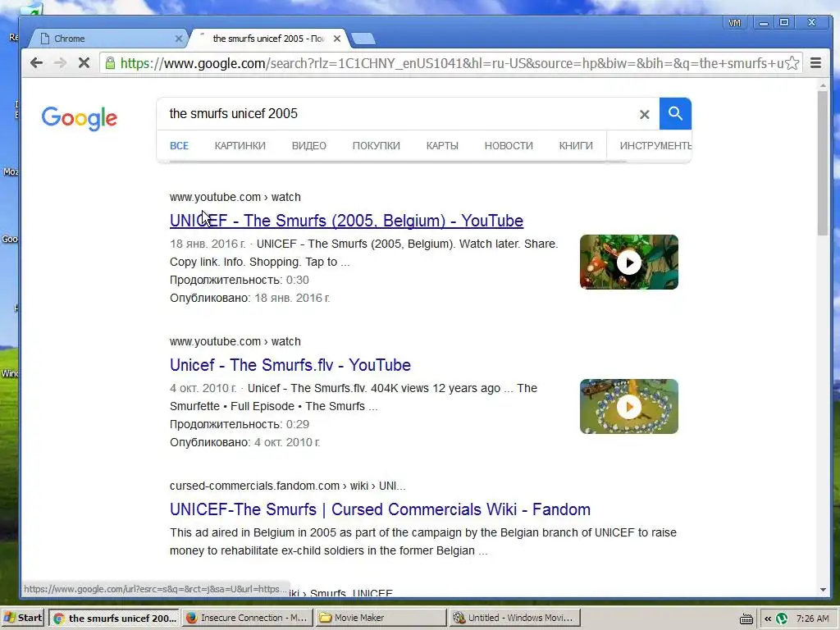Click the URL address bar
Image resolution: width=840 pixels, height=630 pixels.
[x=450, y=63]
